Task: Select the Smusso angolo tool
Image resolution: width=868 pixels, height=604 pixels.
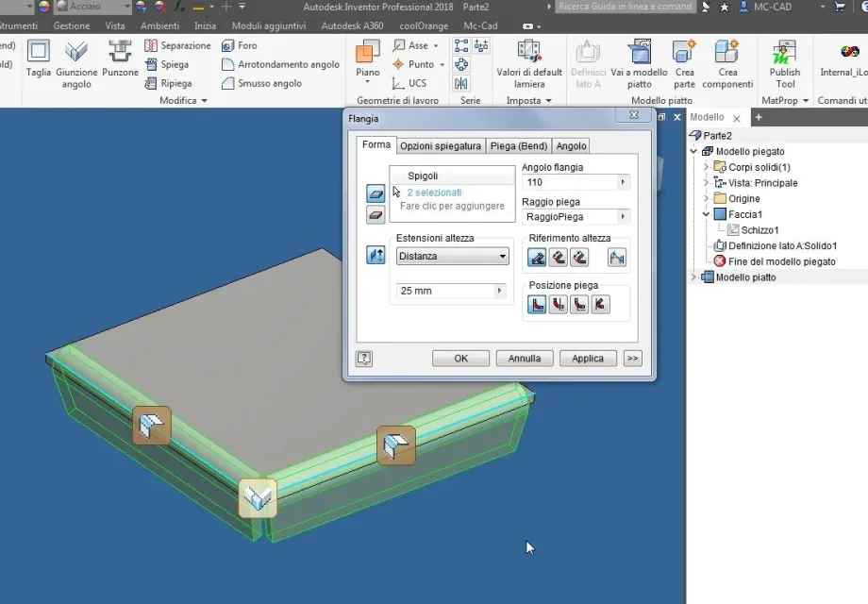Action: click(x=261, y=83)
